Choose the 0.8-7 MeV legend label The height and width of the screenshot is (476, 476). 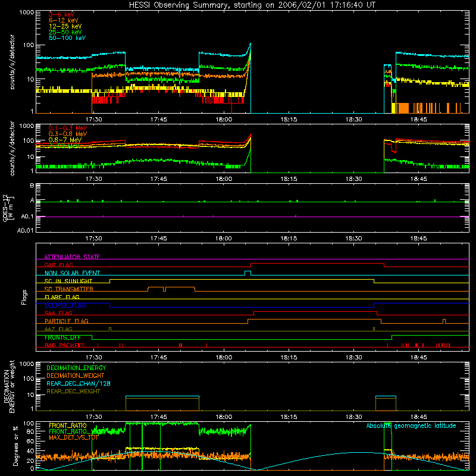[x=65, y=140]
